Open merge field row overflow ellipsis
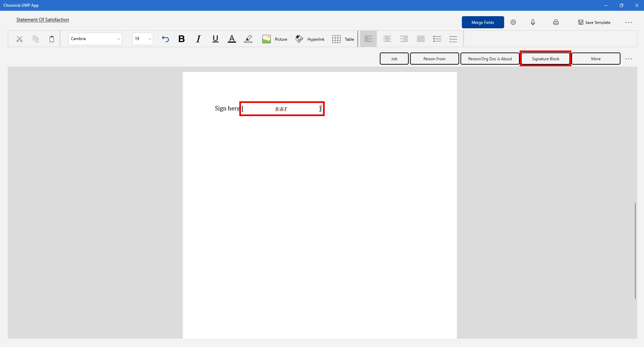This screenshot has height=347, width=644. (x=629, y=59)
